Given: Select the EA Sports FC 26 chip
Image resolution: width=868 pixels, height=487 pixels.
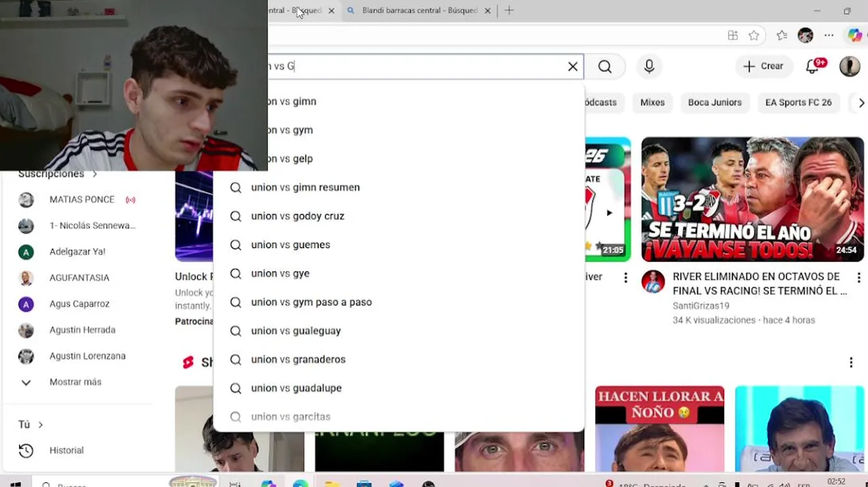Looking at the screenshot, I should (x=798, y=102).
